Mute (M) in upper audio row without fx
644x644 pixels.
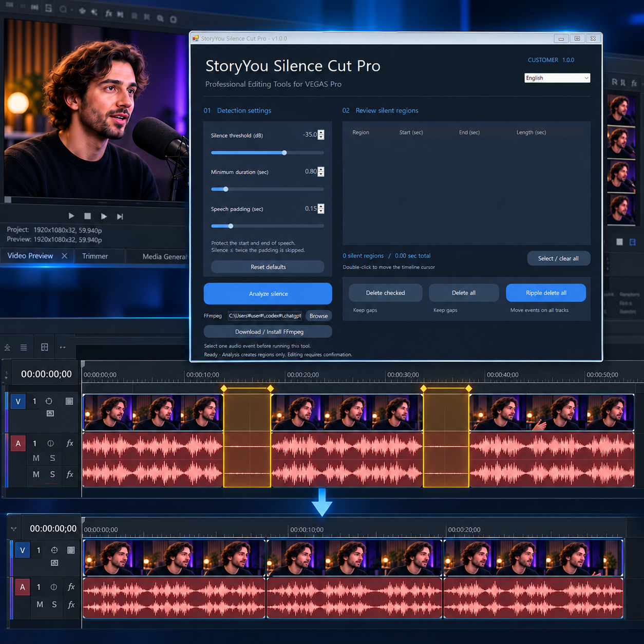point(36,458)
